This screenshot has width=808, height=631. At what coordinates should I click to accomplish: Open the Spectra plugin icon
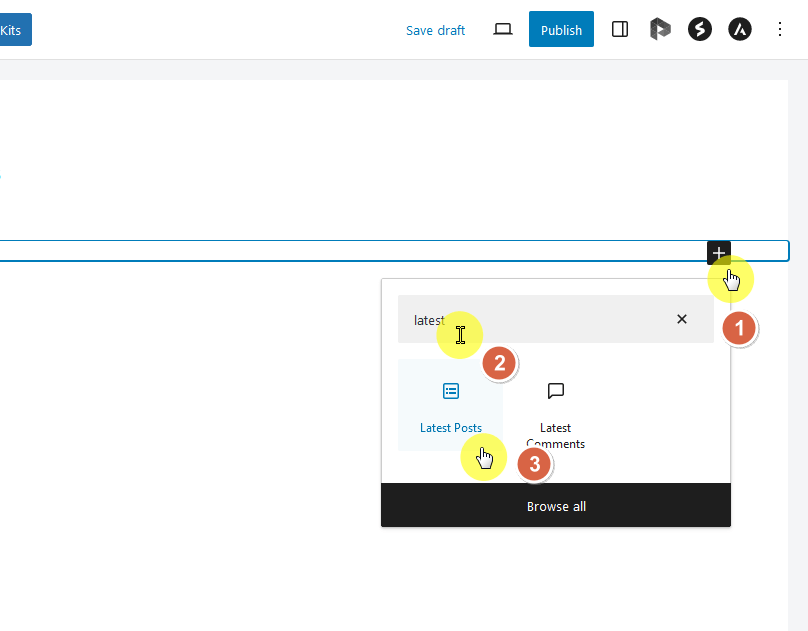700,29
